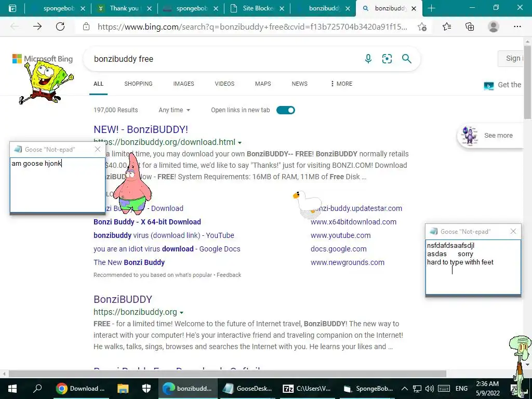Click in the Bing search box
This screenshot has width=532, height=399.
(x=224, y=59)
